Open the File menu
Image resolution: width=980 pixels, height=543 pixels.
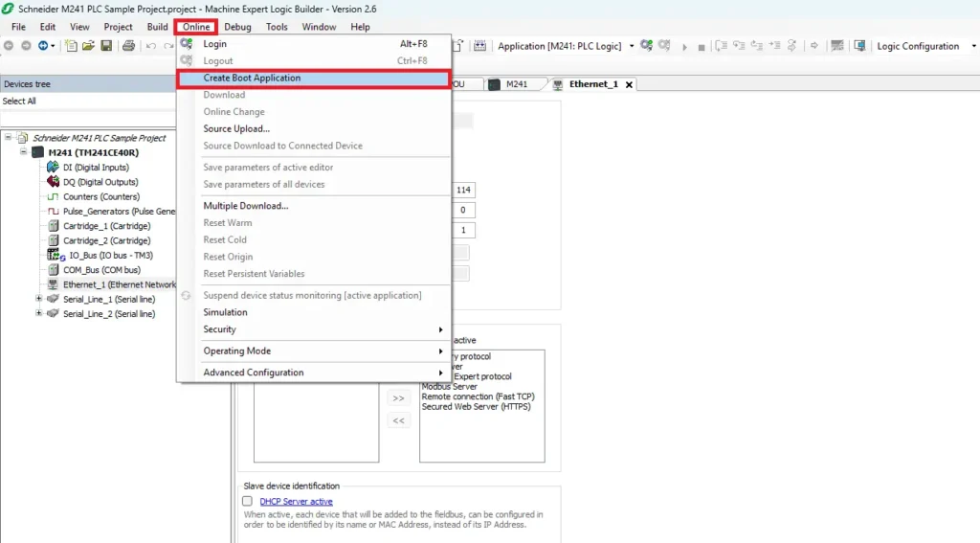coord(19,27)
